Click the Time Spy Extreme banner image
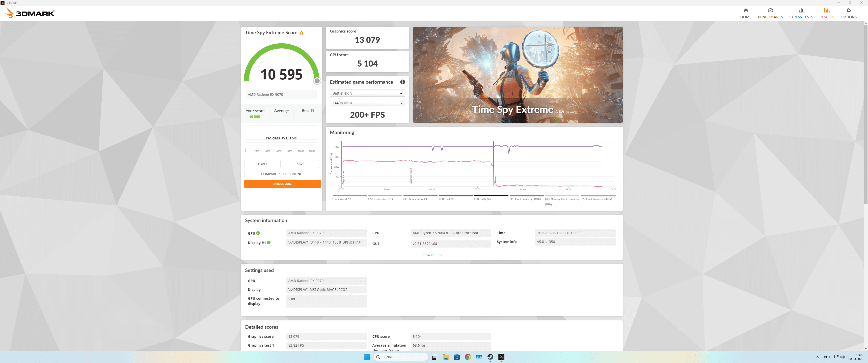The image size is (868, 363). tap(518, 75)
